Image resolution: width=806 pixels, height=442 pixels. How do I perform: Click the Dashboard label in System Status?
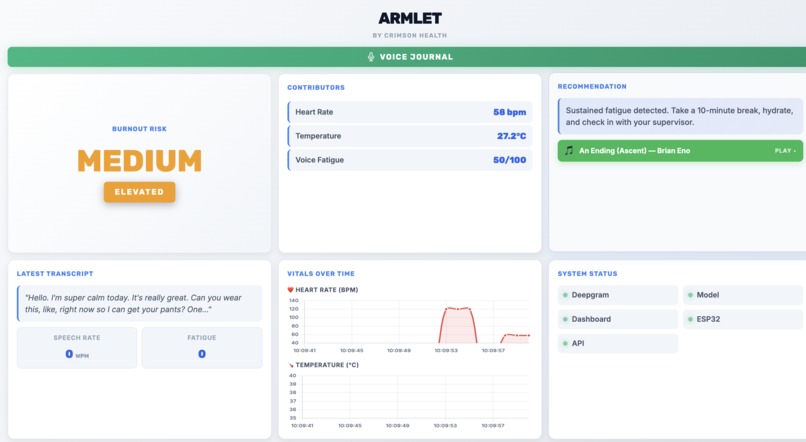point(591,319)
